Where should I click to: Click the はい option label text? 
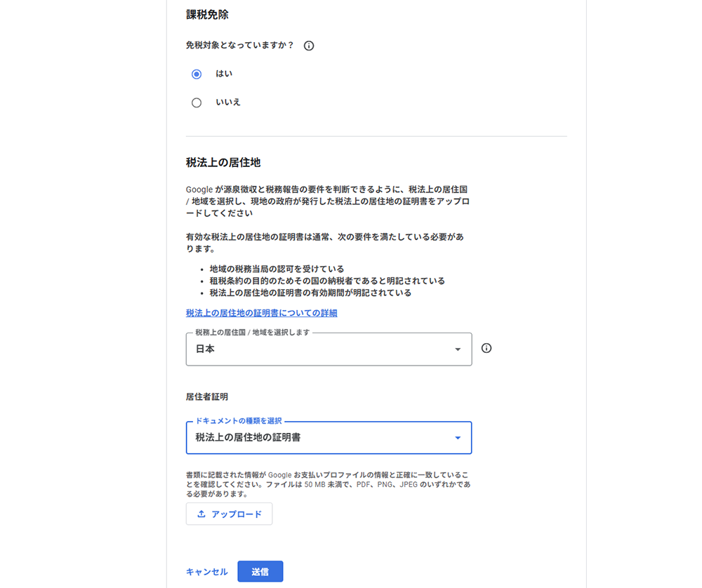coord(224,74)
